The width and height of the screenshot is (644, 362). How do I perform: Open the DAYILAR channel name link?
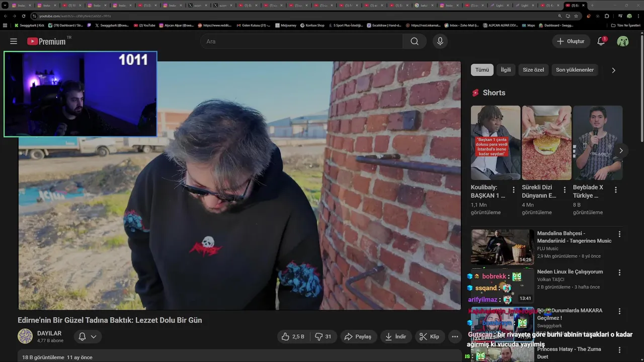[49, 333]
